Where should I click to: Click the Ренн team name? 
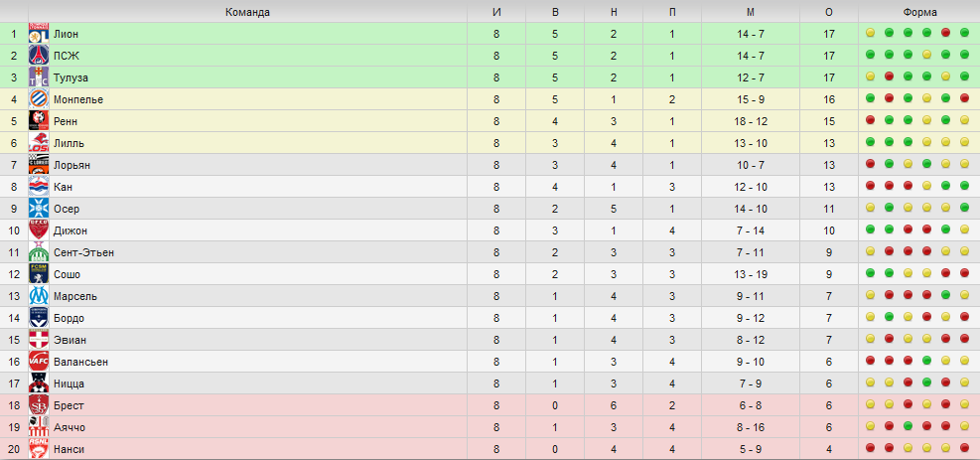coord(67,121)
